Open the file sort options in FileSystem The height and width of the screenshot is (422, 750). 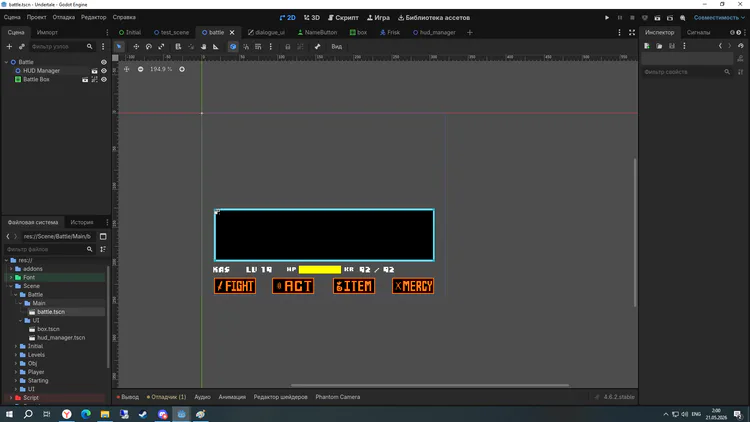[103, 249]
